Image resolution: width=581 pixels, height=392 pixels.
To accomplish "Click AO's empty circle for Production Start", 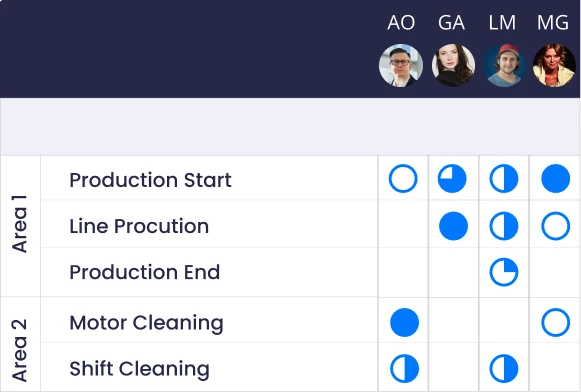I will coord(403,179).
